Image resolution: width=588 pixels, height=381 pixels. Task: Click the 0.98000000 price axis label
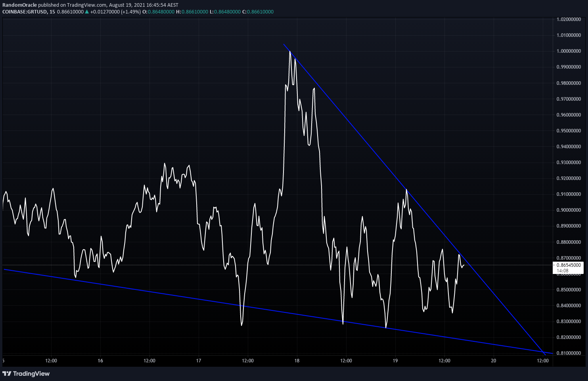tap(569, 83)
